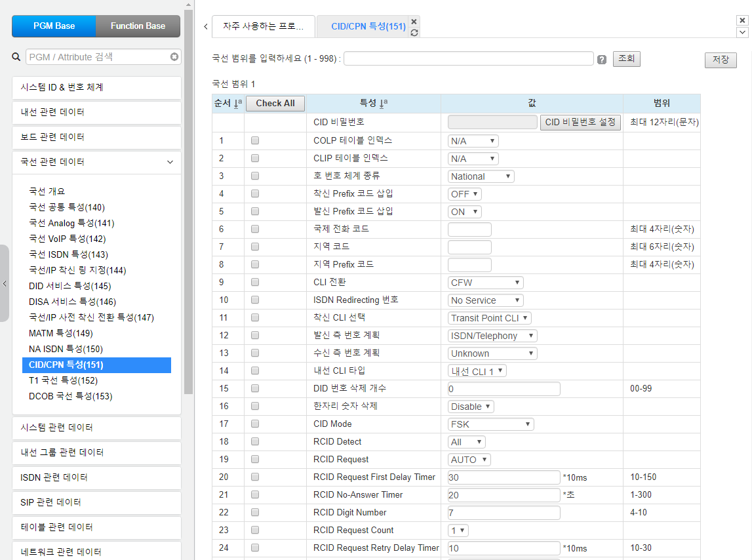The width and height of the screenshot is (752, 560).
Task: Open tab list dropdown arrow at top right
Action: [742, 32]
